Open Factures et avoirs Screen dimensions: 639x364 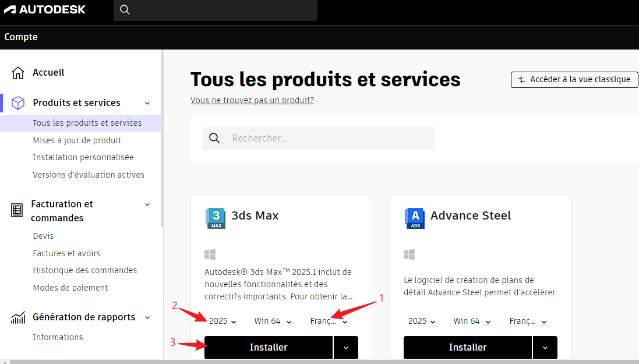(67, 253)
